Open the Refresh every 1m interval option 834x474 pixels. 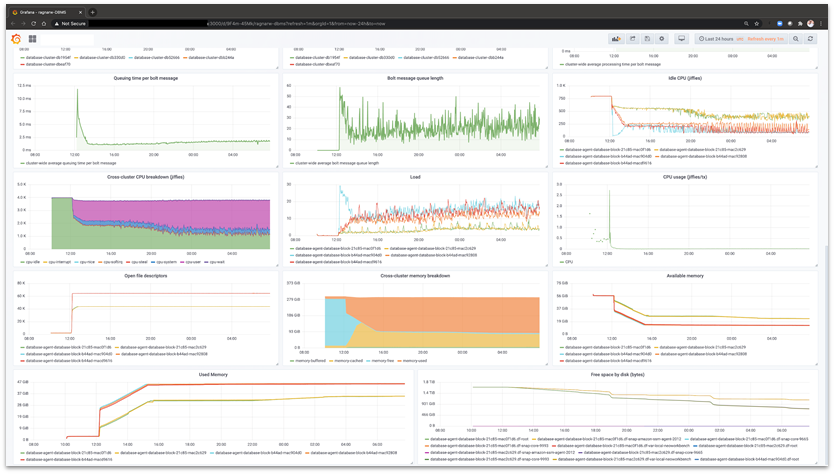click(x=765, y=39)
